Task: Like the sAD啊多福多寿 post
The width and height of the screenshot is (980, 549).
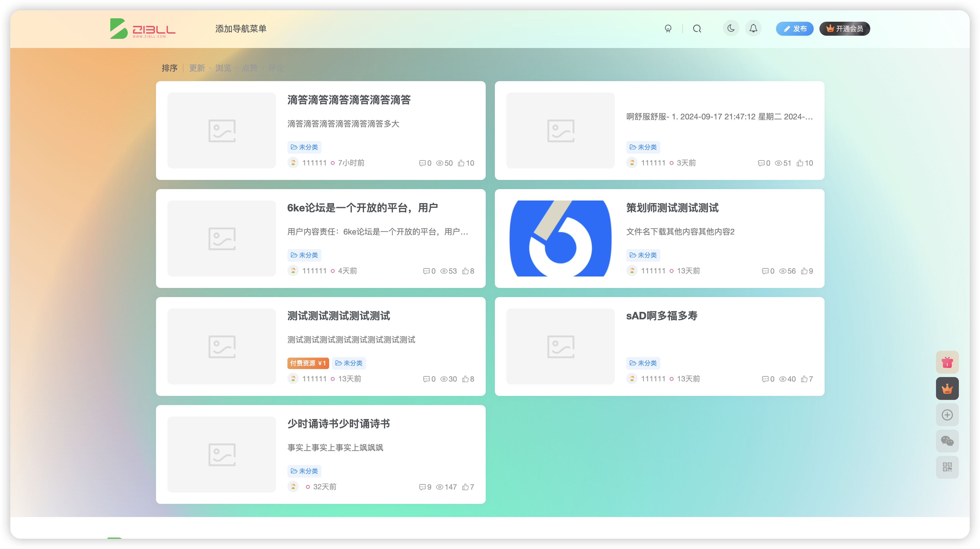Action: 806,379
